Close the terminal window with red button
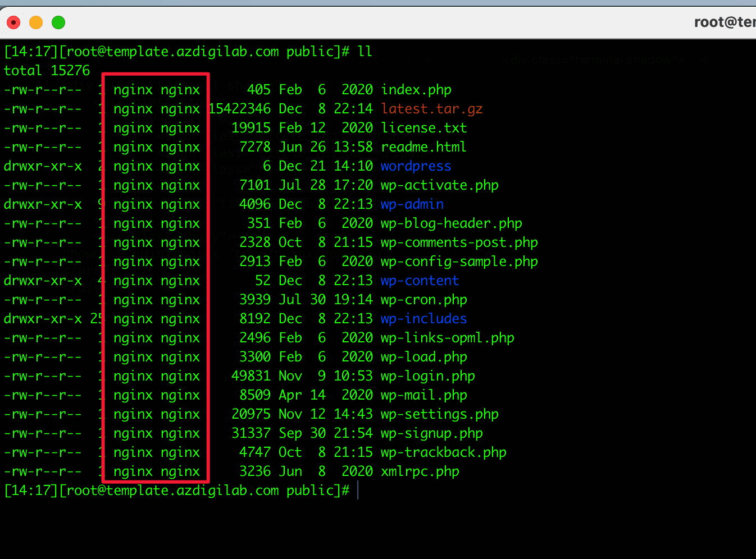The width and height of the screenshot is (756, 559). tap(13, 22)
